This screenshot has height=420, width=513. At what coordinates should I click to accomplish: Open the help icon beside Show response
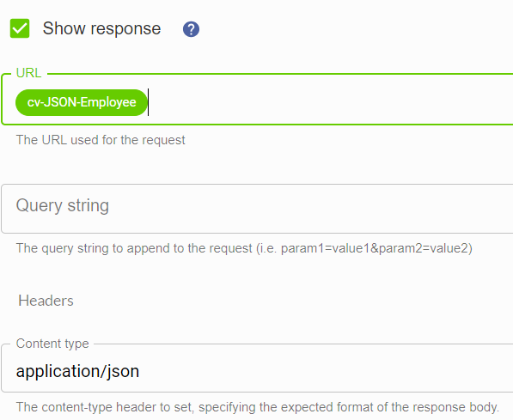[191, 29]
